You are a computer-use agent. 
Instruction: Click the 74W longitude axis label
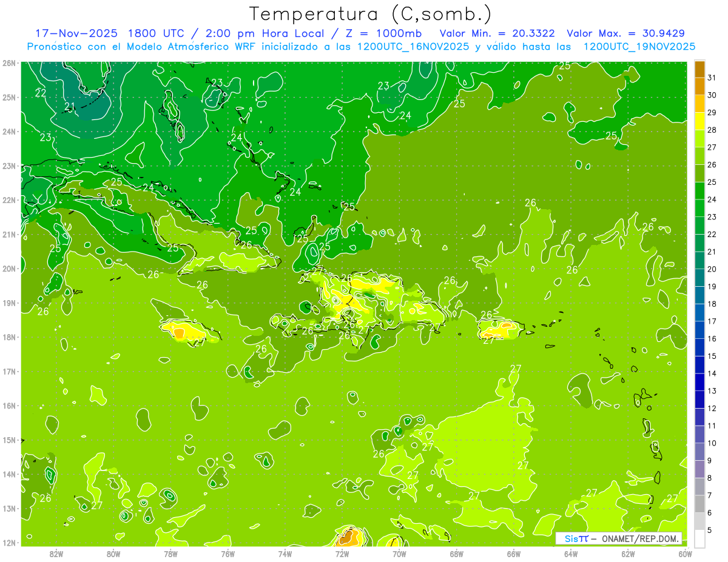click(285, 554)
